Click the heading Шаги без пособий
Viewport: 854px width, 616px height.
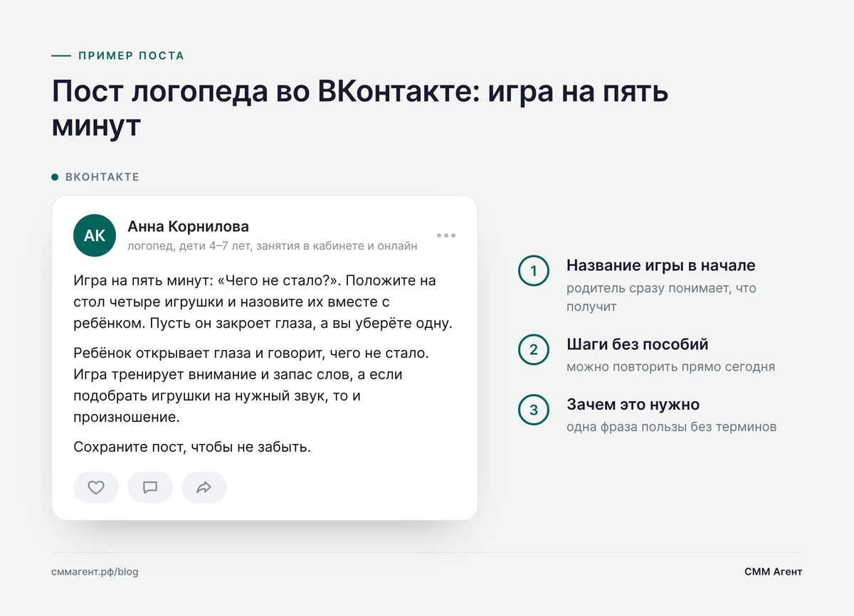pyautogui.click(x=638, y=344)
